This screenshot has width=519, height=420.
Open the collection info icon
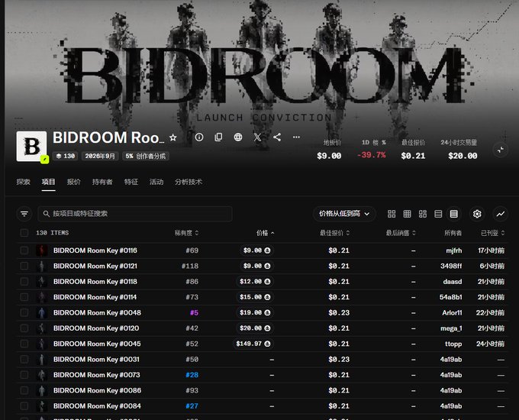(199, 137)
